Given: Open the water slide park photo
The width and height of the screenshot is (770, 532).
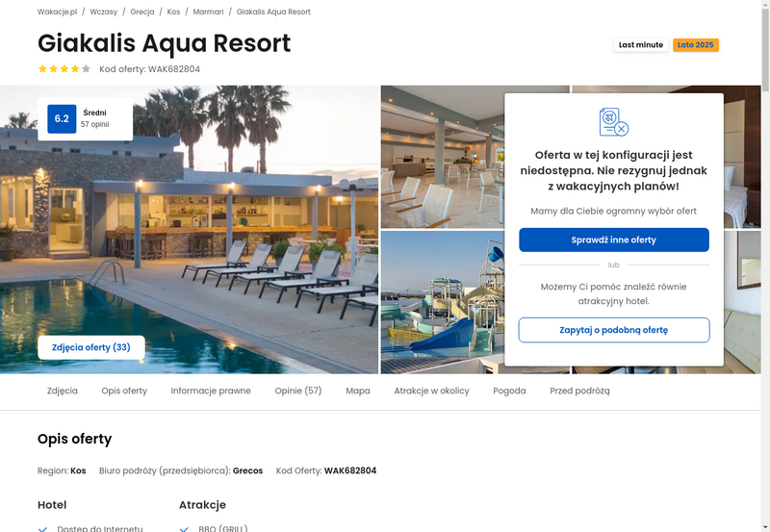Looking at the screenshot, I should coord(443,302).
